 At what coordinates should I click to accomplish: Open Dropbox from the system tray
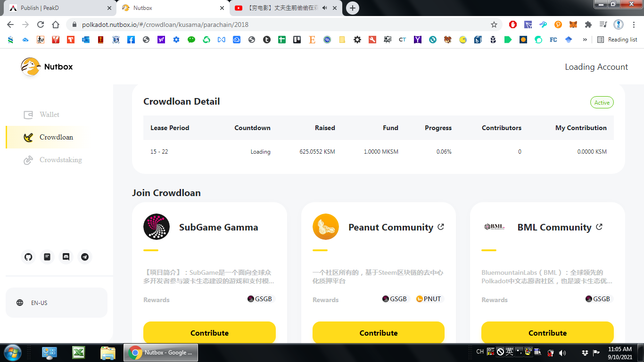click(x=585, y=353)
